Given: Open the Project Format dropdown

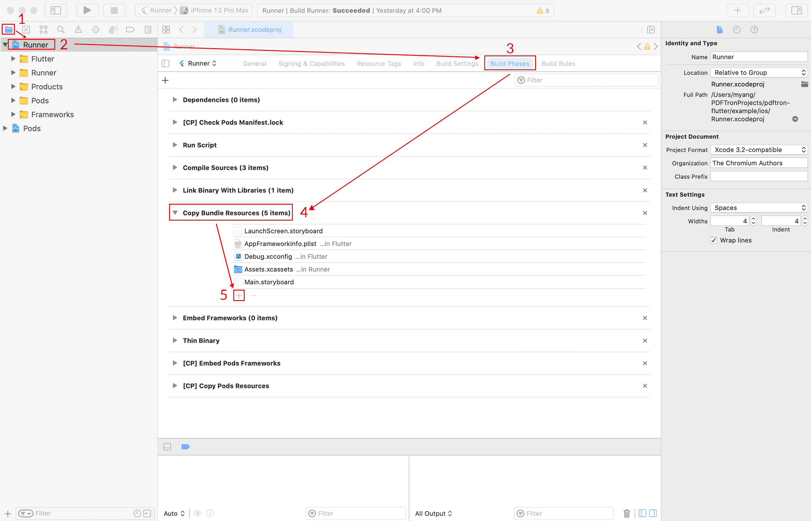Looking at the screenshot, I should pyautogui.click(x=759, y=150).
